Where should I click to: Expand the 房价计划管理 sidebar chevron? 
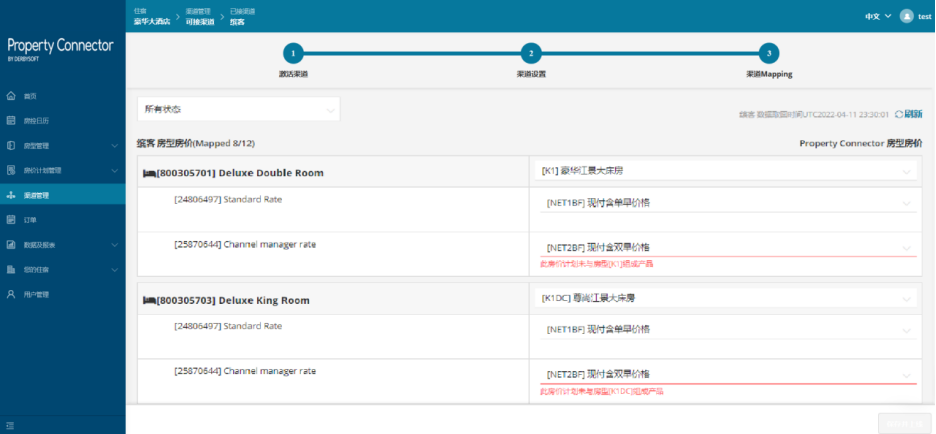pos(115,171)
